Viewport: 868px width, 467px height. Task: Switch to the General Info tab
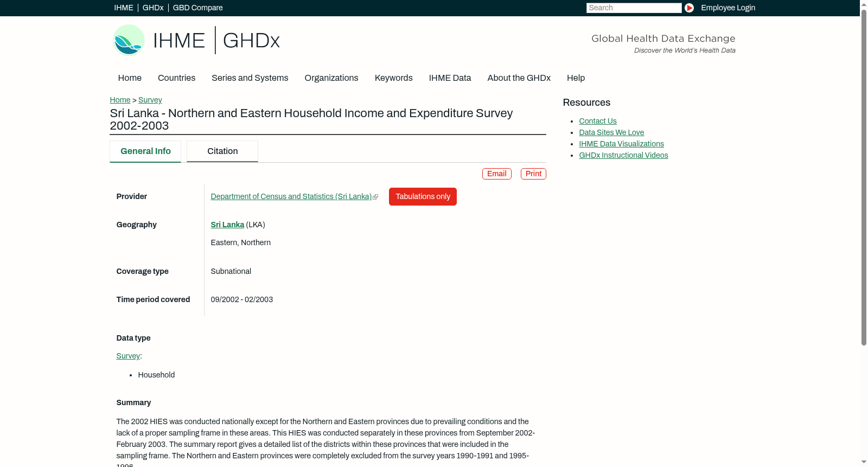pyautogui.click(x=145, y=151)
